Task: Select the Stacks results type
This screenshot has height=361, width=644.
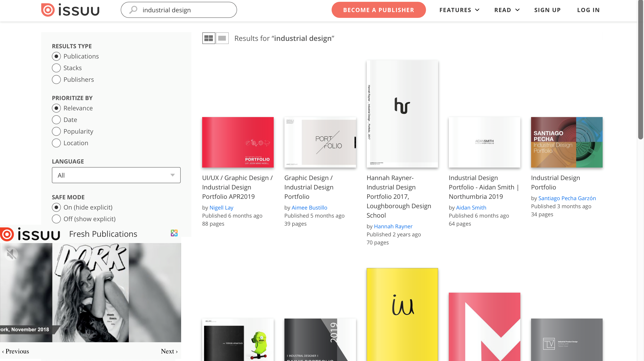Action: [x=56, y=68]
